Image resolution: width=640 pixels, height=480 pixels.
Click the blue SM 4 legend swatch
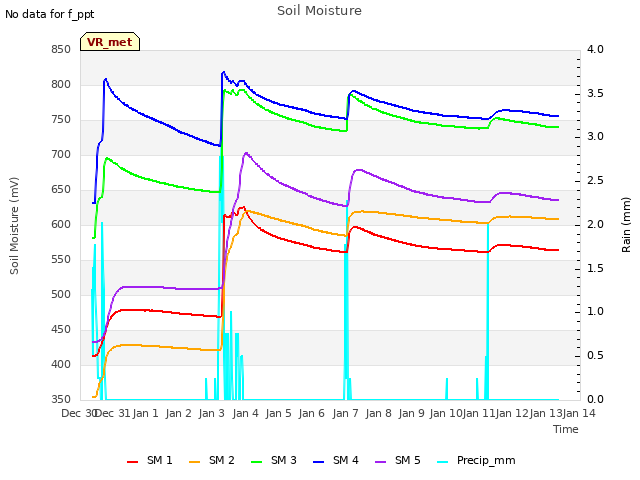click(x=319, y=462)
